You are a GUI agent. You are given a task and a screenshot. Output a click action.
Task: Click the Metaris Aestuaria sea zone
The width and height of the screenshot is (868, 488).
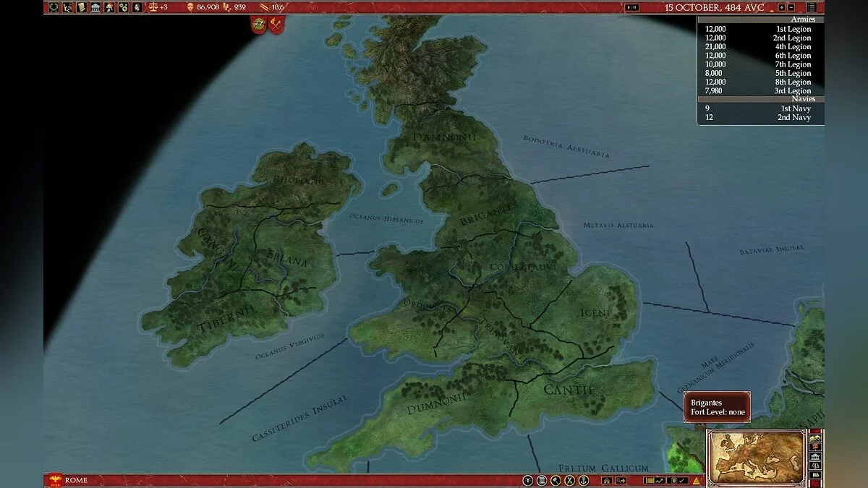[x=618, y=225]
